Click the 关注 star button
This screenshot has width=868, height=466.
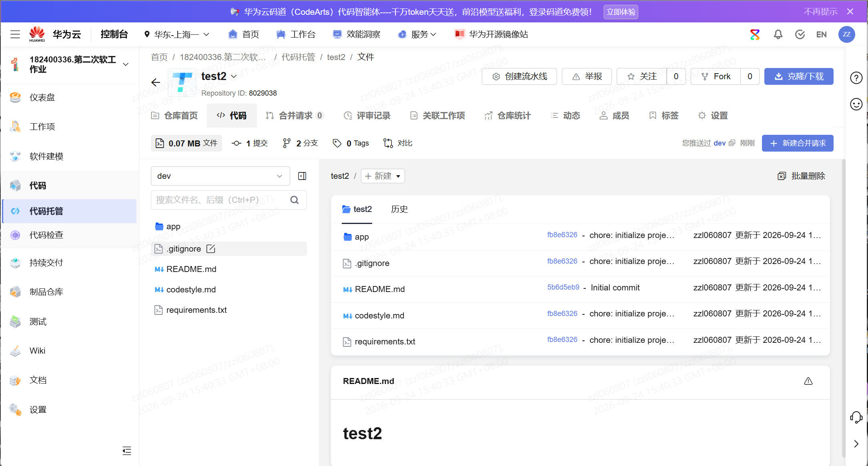642,76
